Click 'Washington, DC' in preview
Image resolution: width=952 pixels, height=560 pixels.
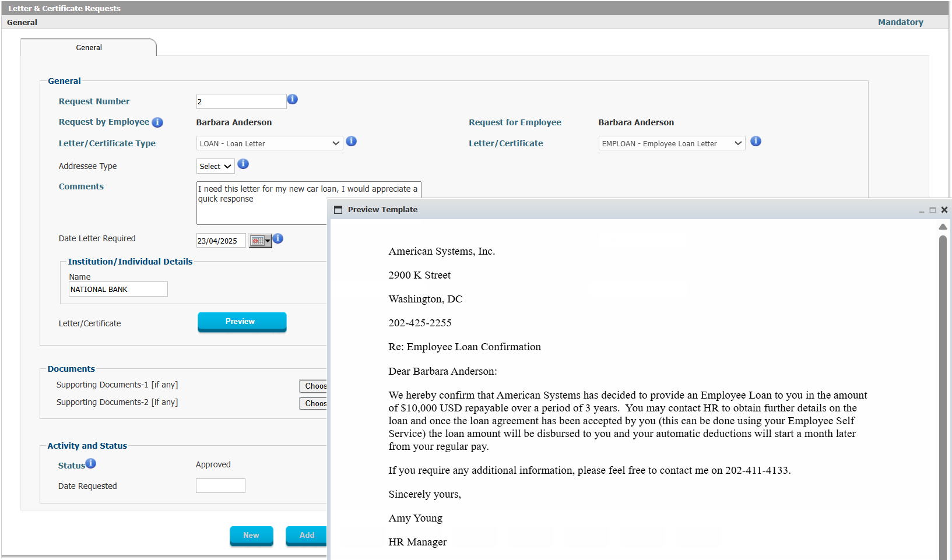click(x=425, y=299)
